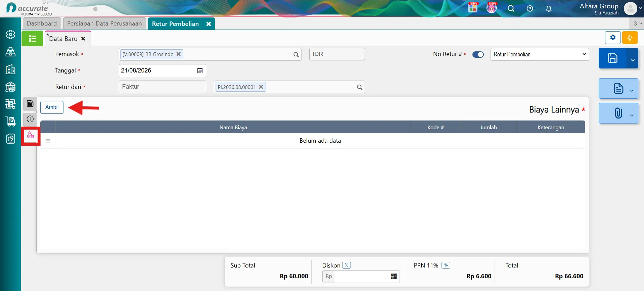
Task: Open the additional info tab icon
Action: [30, 119]
